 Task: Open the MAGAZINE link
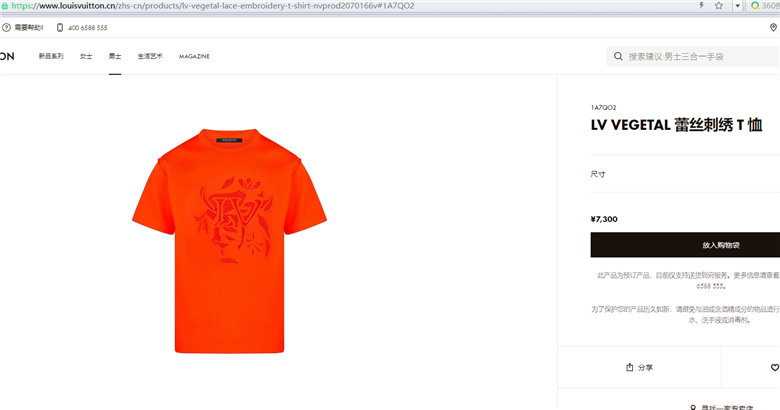(x=194, y=57)
